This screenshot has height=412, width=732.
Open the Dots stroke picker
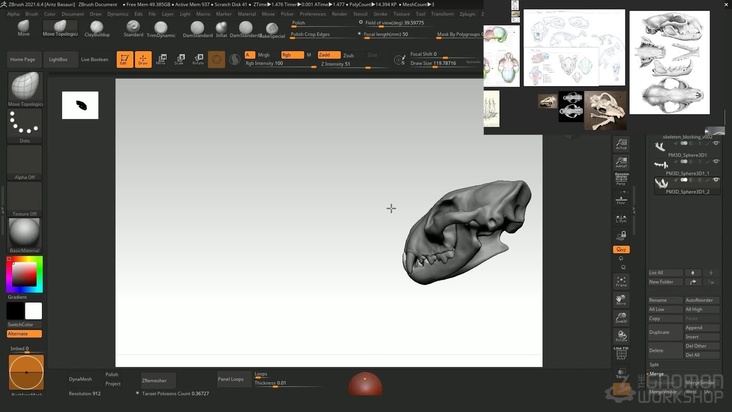click(x=25, y=126)
